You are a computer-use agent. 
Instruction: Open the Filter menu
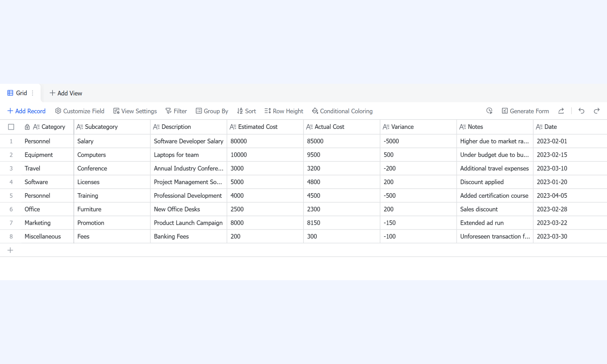(176, 111)
